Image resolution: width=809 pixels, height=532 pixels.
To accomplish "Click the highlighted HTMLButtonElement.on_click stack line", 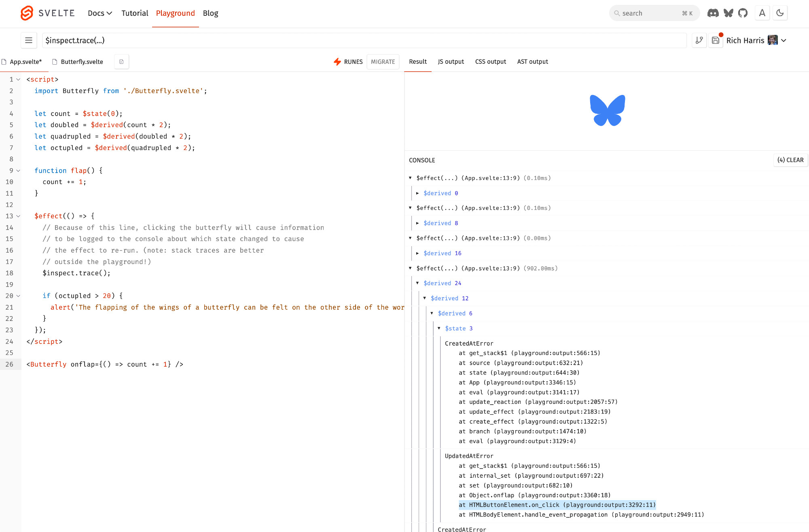I will pos(557,505).
